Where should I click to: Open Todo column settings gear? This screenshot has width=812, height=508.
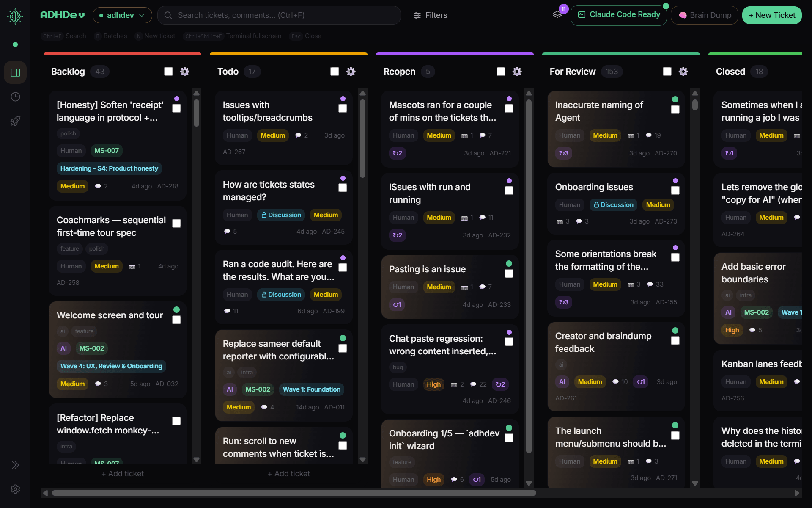[351, 72]
